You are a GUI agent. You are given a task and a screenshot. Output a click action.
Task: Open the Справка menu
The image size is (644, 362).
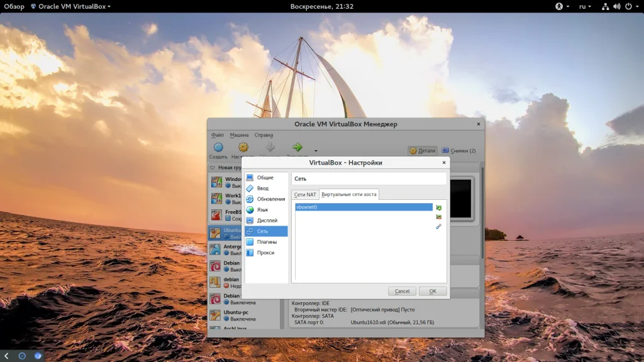(264, 135)
